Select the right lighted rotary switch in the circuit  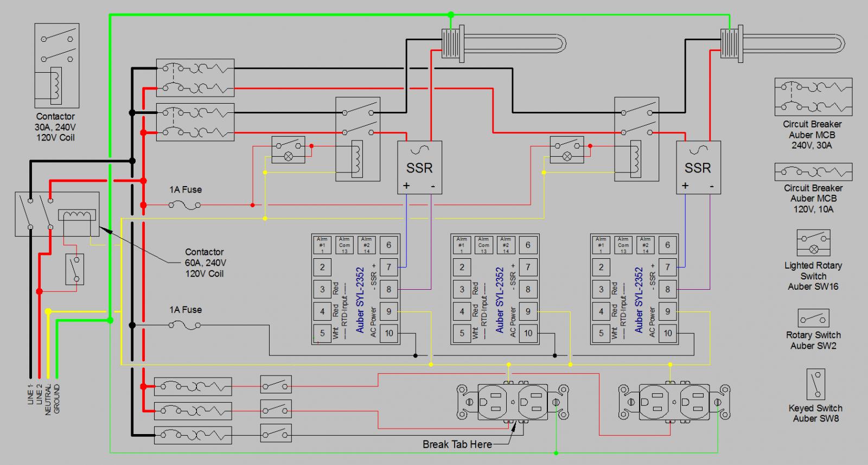[x=567, y=150]
